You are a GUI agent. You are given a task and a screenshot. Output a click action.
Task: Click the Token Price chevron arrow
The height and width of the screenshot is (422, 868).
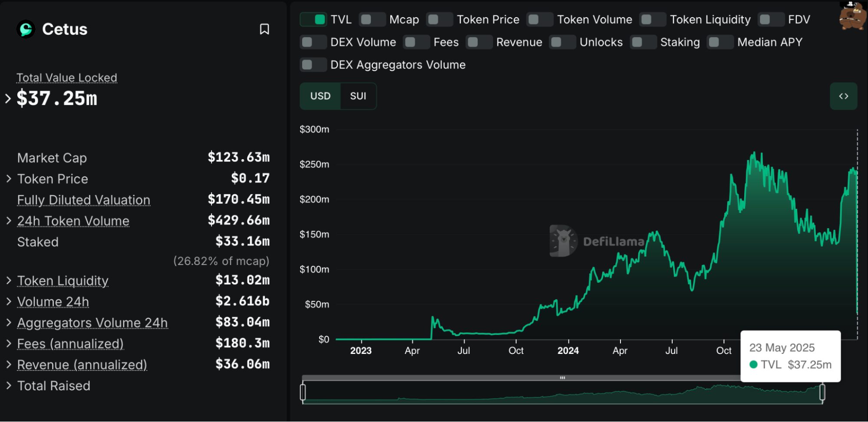[x=8, y=178]
